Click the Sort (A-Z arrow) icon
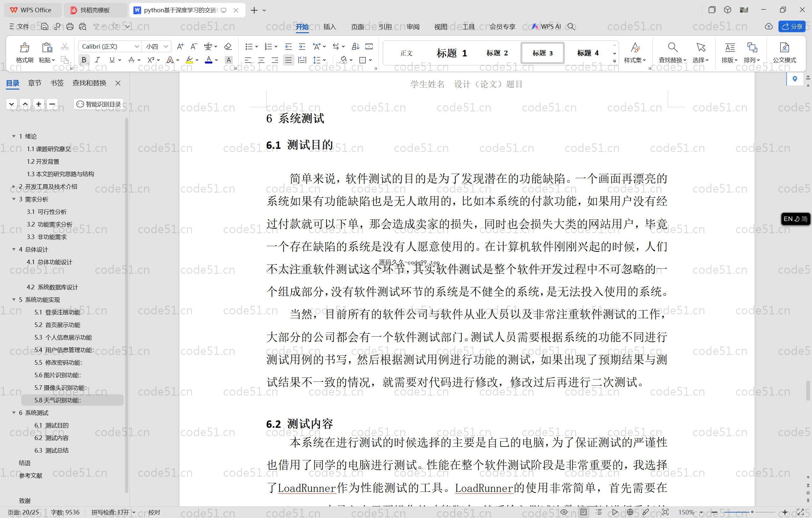This screenshot has height=518, width=812. click(355, 46)
